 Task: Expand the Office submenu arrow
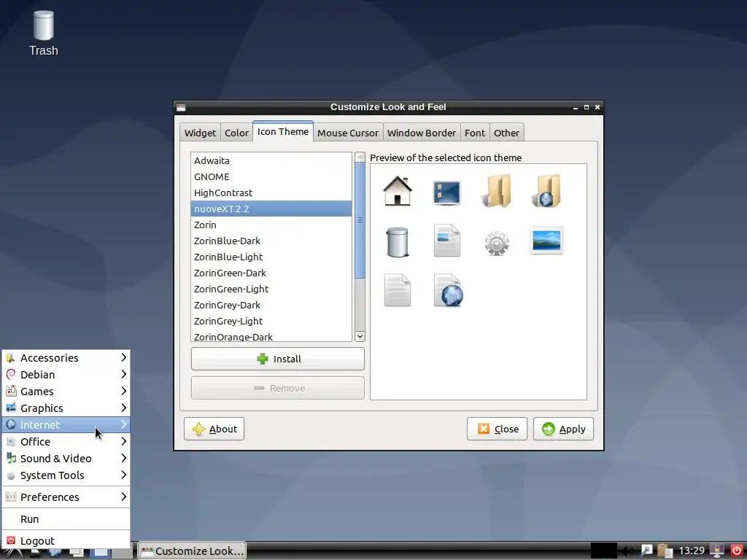tap(123, 441)
